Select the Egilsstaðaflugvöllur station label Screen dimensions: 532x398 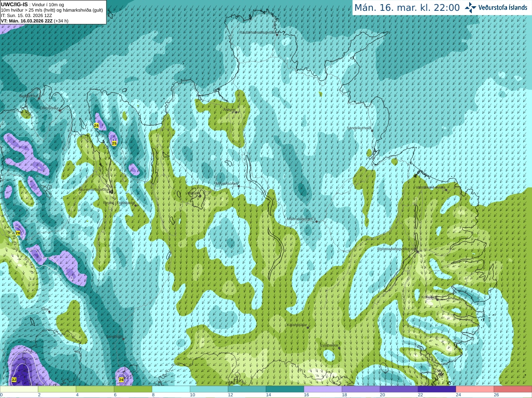point(397,249)
